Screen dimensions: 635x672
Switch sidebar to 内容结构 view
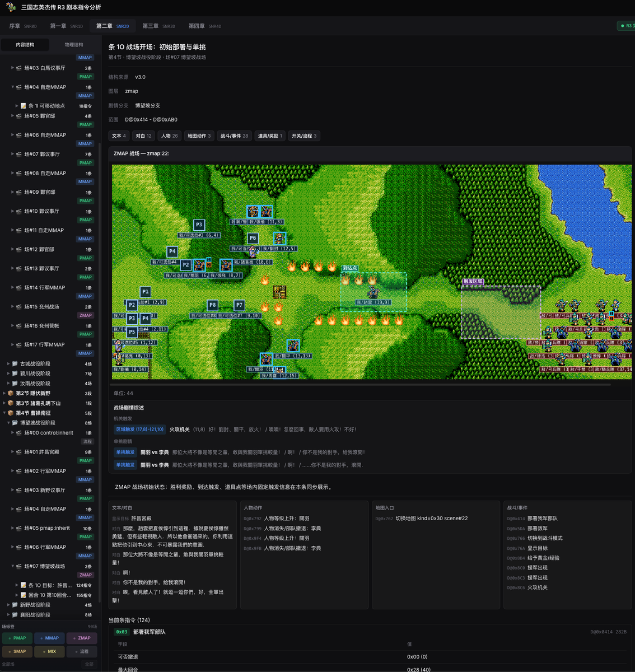click(25, 45)
